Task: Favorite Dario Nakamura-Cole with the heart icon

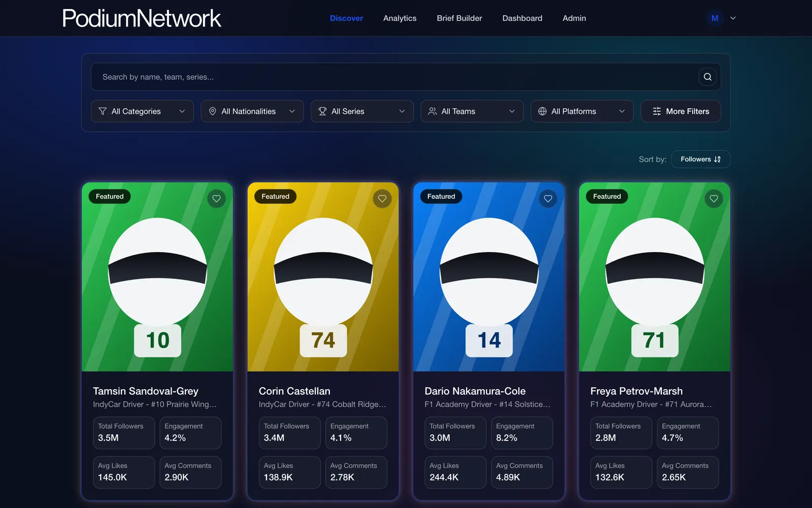Action: (x=548, y=199)
